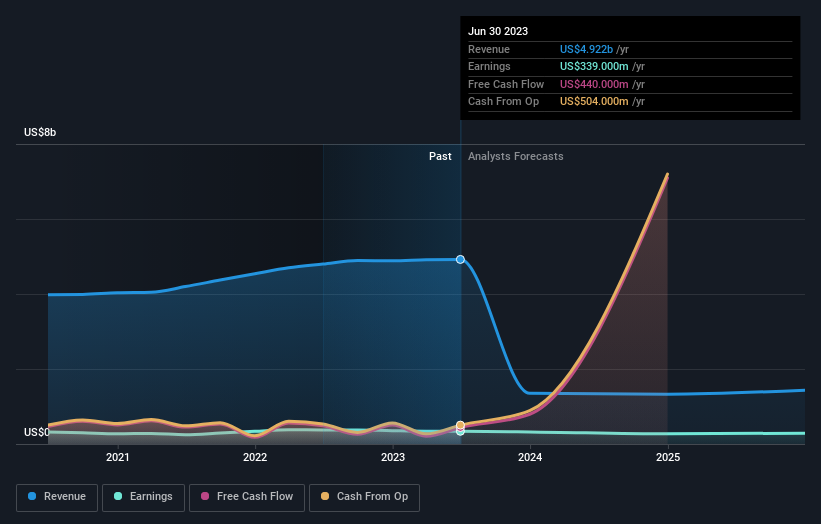Click the 2021 x-axis label
Viewport: 821px width, 524px height.
pyautogui.click(x=118, y=457)
